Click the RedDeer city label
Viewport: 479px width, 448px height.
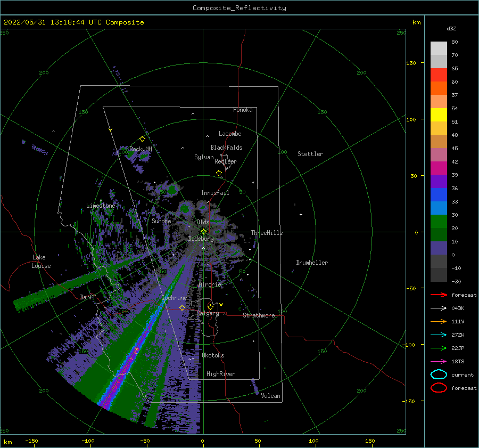[226, 161]
